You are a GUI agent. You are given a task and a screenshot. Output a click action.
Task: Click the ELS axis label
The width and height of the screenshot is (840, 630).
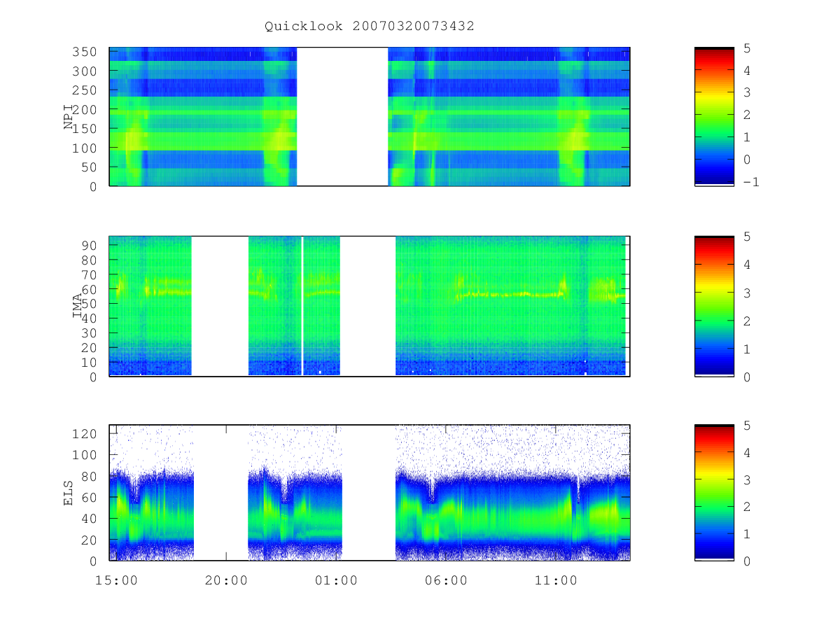pos(69,493)
